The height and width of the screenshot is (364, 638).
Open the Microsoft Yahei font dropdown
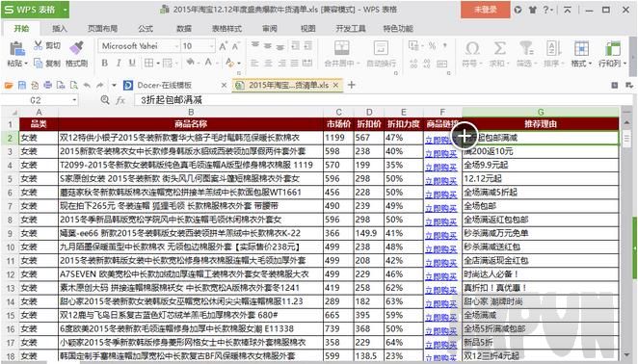pos(176,46)
